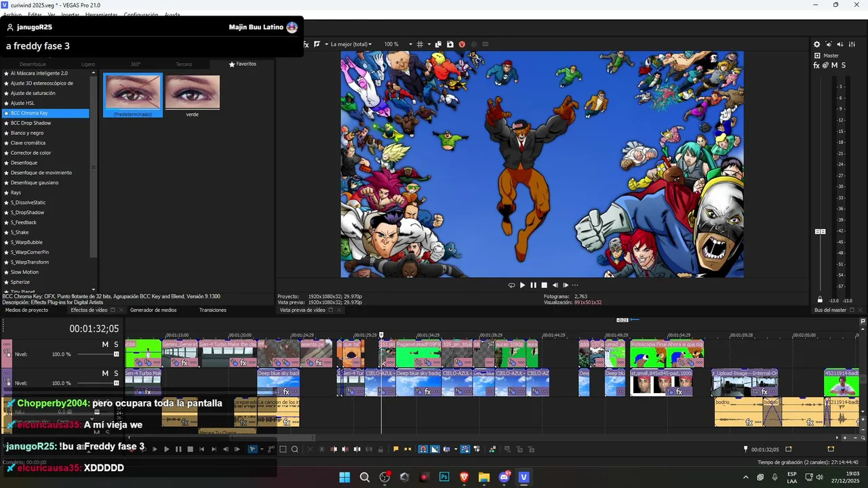Open grid overlays icon in preview toolbar

[420, 44]
